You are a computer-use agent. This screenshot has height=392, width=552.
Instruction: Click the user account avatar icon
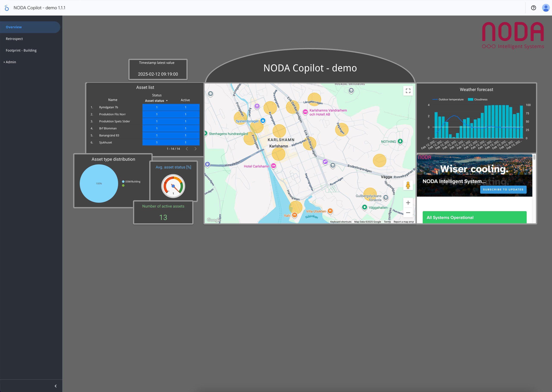point(546,8)
